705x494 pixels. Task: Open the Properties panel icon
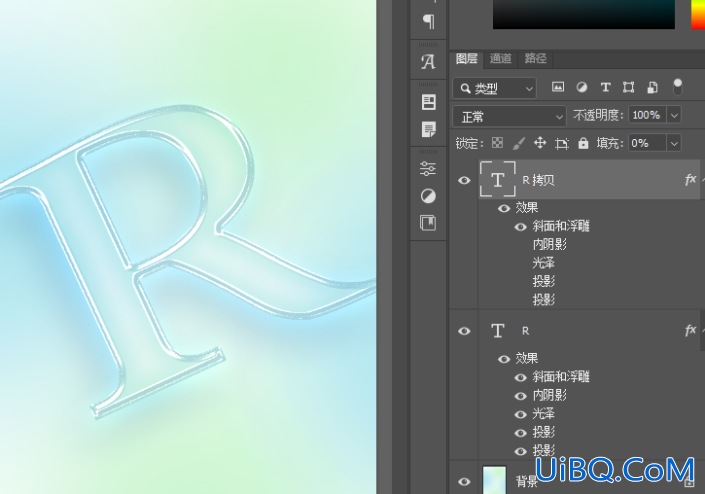coord(428,102)
